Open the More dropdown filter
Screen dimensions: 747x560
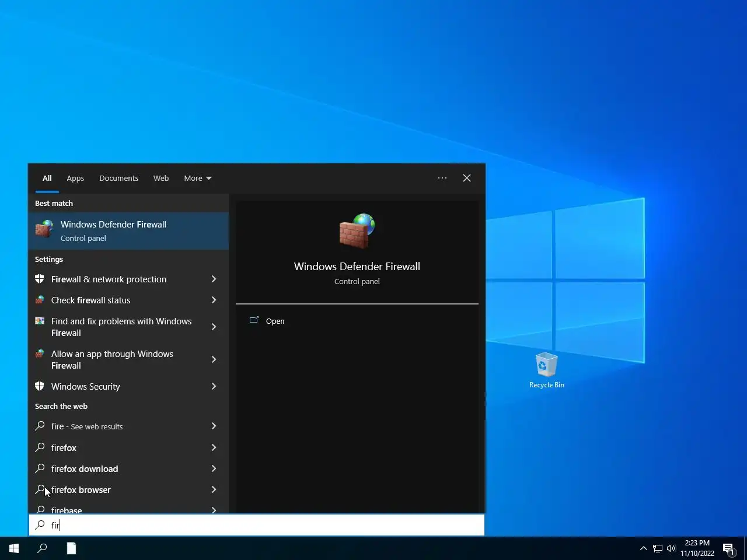[198, 178]
